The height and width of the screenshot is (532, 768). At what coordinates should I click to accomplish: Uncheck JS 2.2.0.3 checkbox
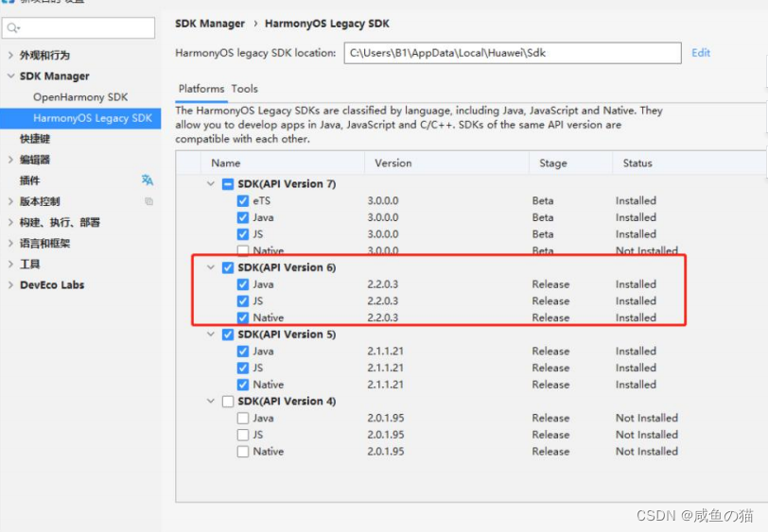click(243, 301)
